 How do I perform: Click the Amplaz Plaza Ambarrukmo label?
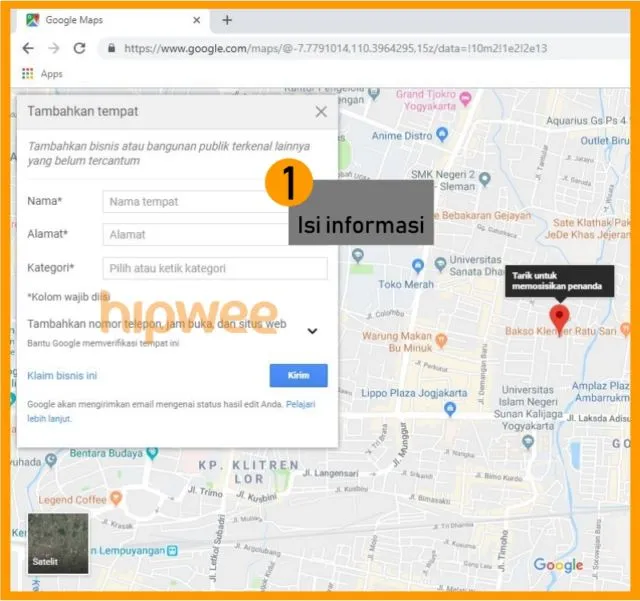coord(602,392)
